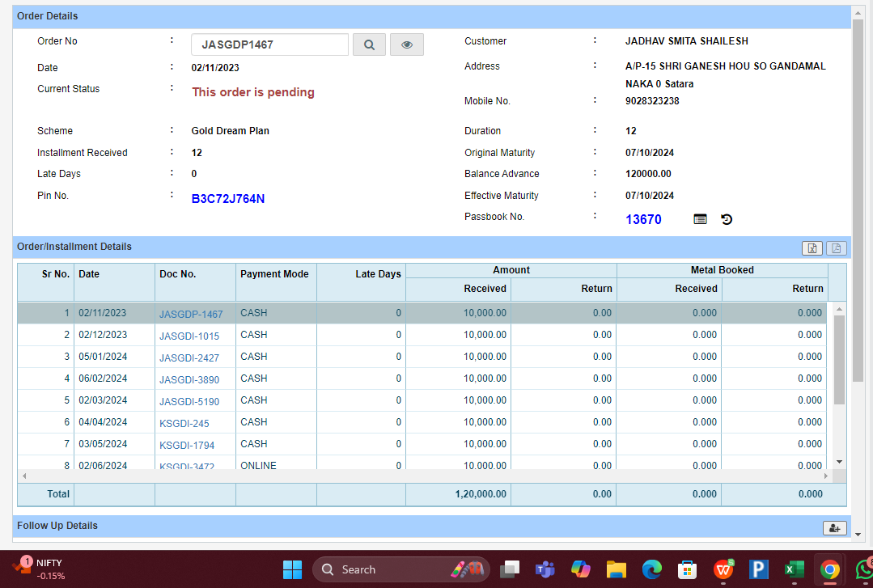Viewport: 873px width, 588px height.
Task: Open Copilot from taskbar
Action: coord(581,569)
